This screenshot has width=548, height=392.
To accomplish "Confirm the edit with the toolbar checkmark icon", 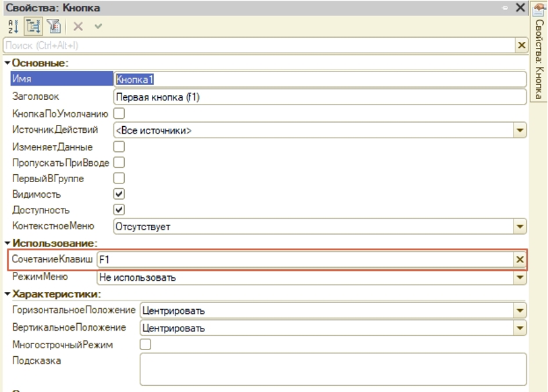I will pos(99,26).
